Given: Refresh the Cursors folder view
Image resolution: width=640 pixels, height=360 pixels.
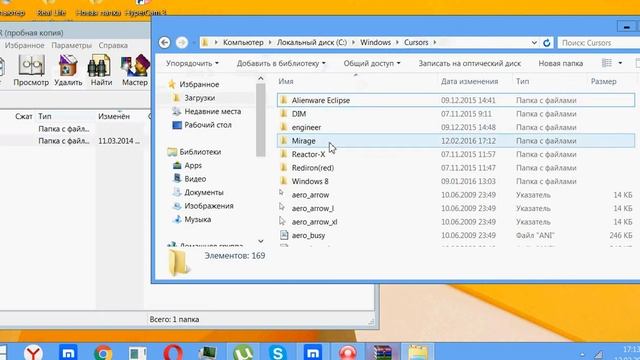Looking at the screenshot, I should (547, 42).
